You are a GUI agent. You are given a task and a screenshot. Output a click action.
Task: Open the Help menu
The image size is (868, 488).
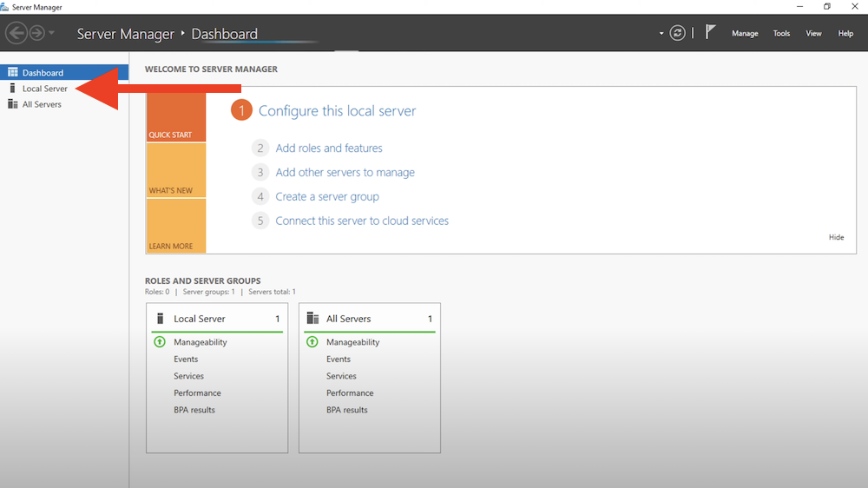(845, 34)
